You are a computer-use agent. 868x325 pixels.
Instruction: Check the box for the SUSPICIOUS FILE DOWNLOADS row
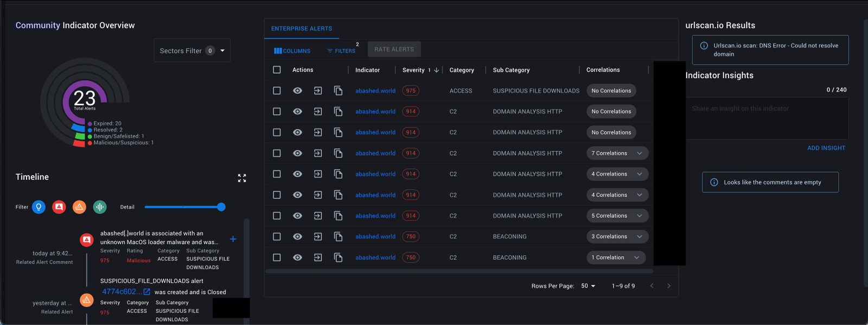click(277, 91)
